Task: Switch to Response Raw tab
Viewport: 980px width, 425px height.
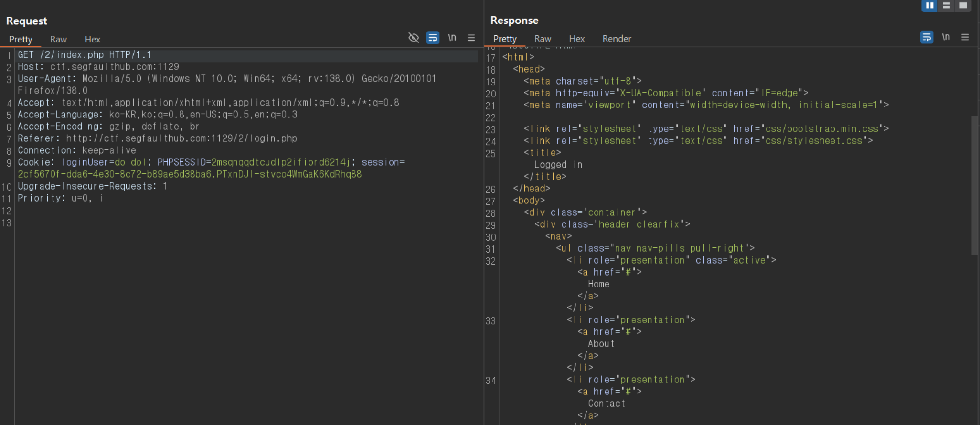Action: [543, 39]
